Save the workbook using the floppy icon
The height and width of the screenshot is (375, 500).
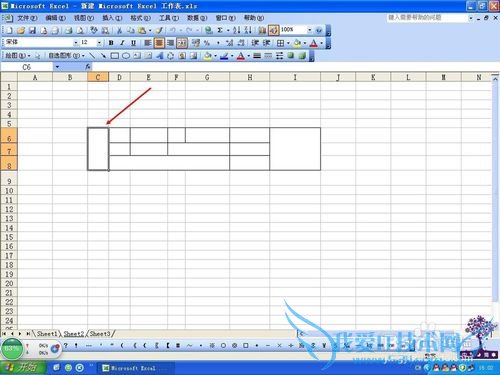pos(32,30)
